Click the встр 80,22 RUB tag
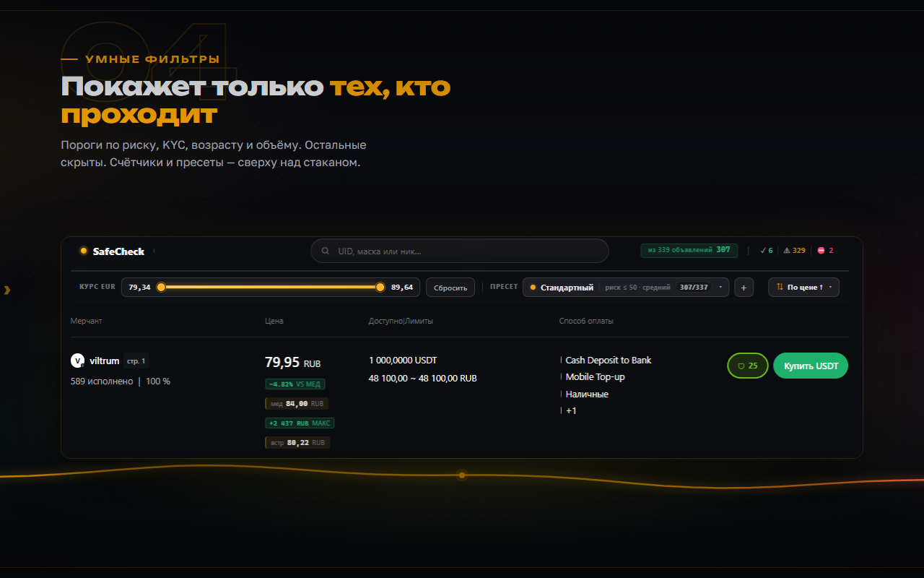The image size is (924, 578). [x=297, y=442]
